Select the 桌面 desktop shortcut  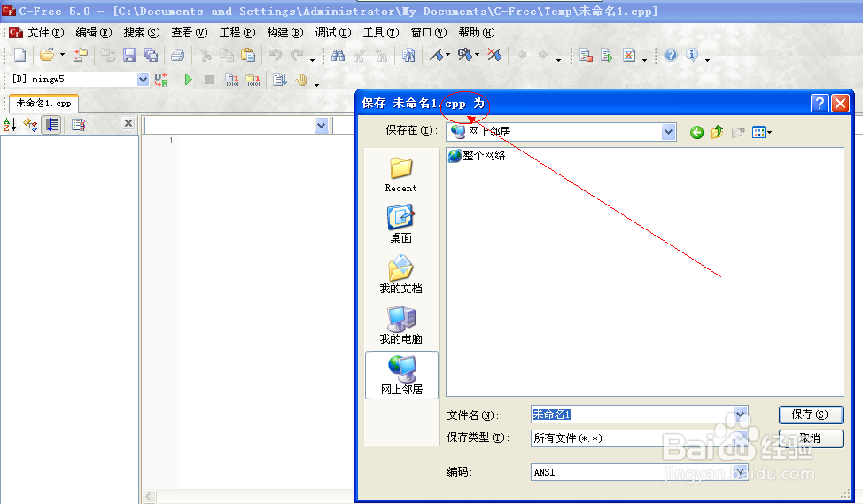tap(400, 224)
